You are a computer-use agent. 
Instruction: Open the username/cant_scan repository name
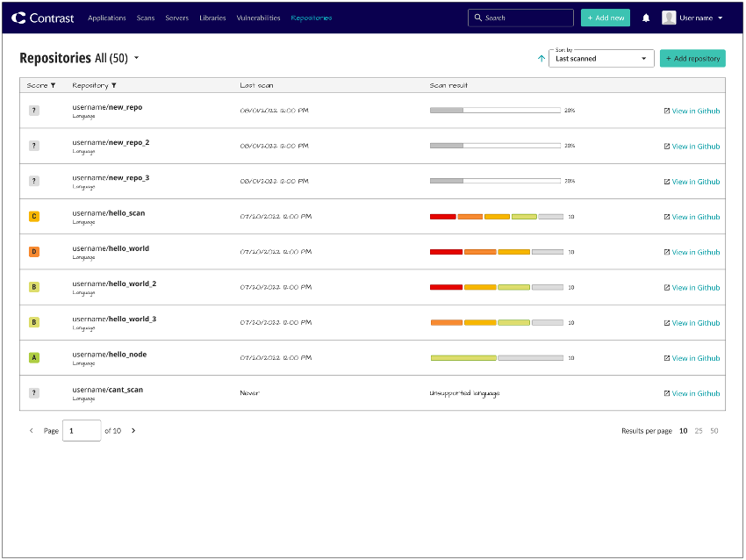pos(108,390)
